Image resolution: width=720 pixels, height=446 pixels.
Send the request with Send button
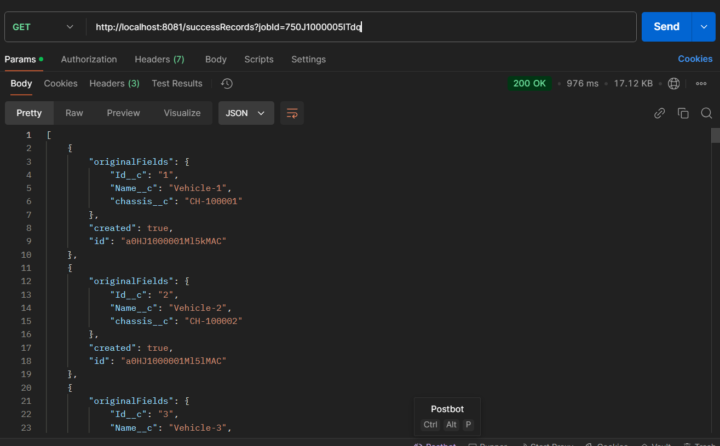click(666, 27)
